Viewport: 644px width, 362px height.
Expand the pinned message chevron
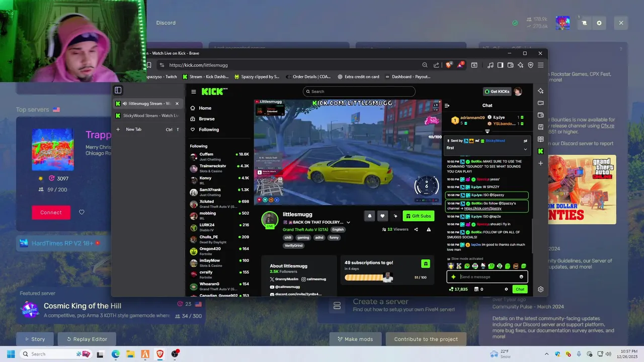point(525,149)
